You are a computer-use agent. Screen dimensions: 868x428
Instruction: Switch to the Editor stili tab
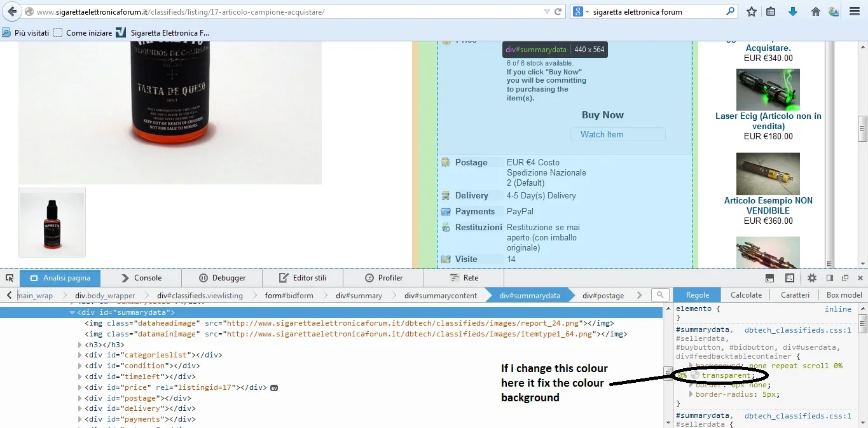[x=303, y=278]
